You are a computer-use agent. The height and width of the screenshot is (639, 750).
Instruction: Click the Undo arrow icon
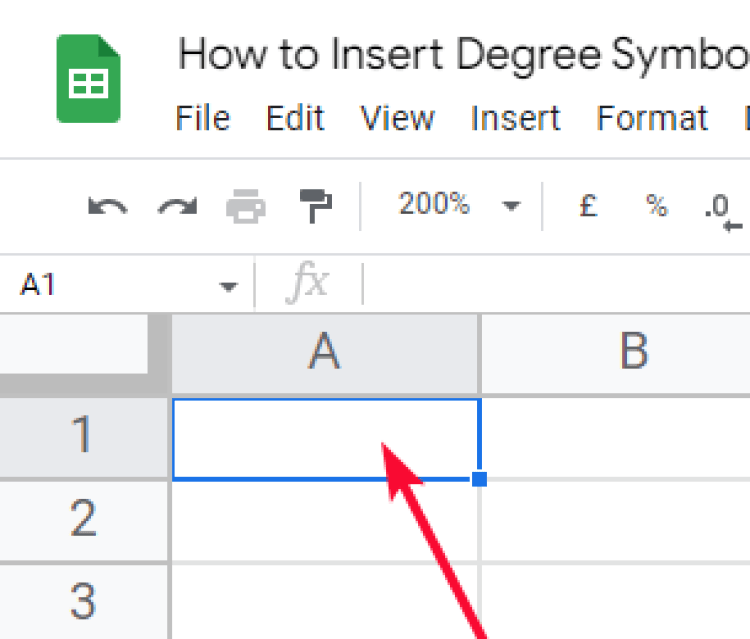[x=107, y=207]
